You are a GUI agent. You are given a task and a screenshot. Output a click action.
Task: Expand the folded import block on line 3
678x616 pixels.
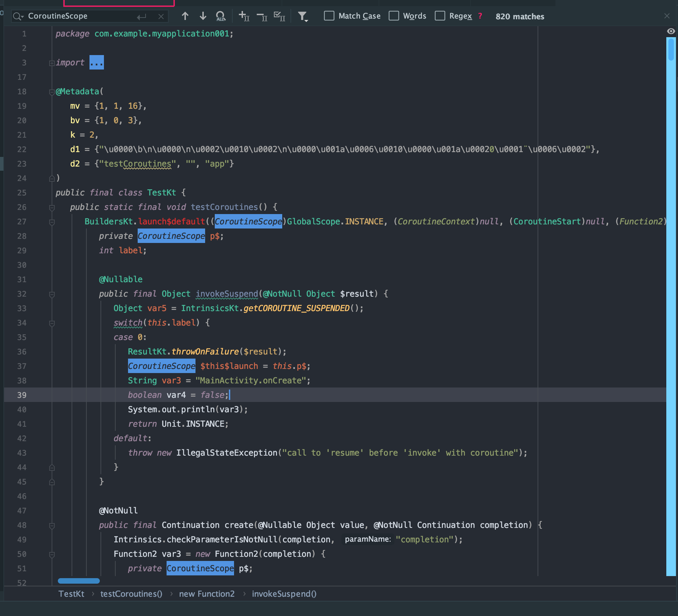tap(52, 63)
